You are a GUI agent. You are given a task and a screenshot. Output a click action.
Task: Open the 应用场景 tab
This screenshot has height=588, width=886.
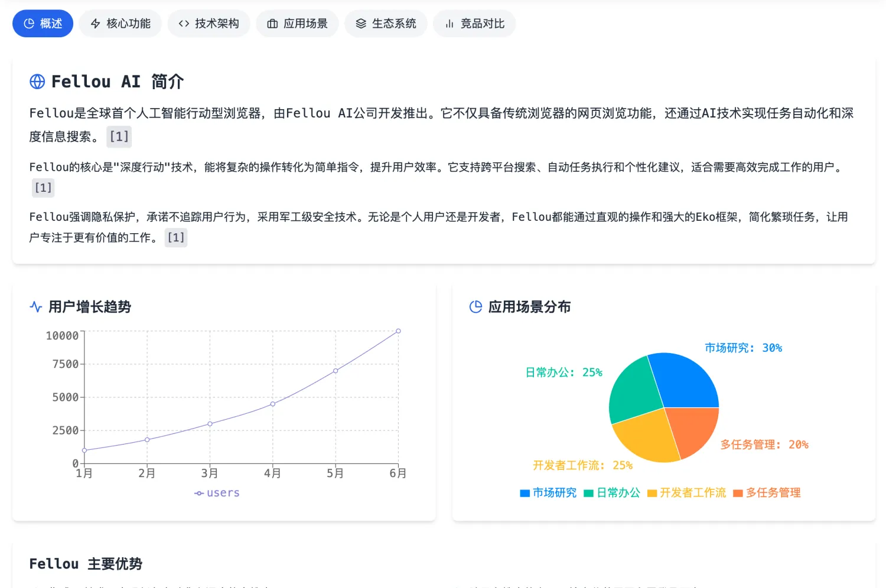coord(297,24)
